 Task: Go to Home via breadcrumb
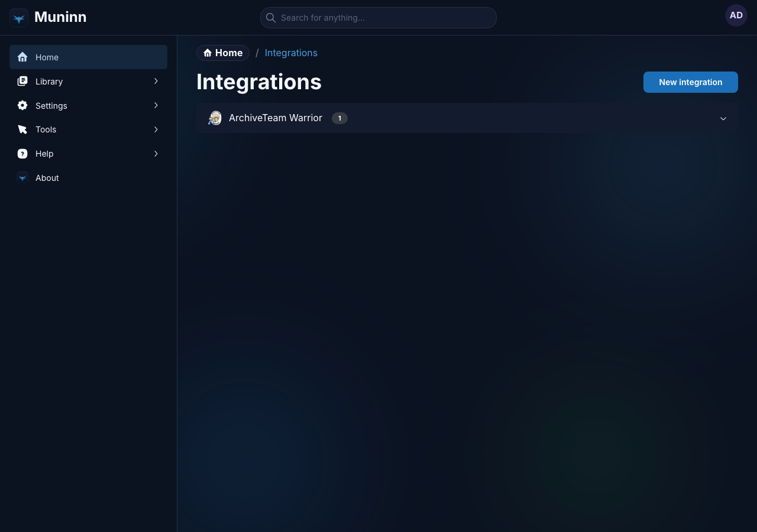[223, 53]
